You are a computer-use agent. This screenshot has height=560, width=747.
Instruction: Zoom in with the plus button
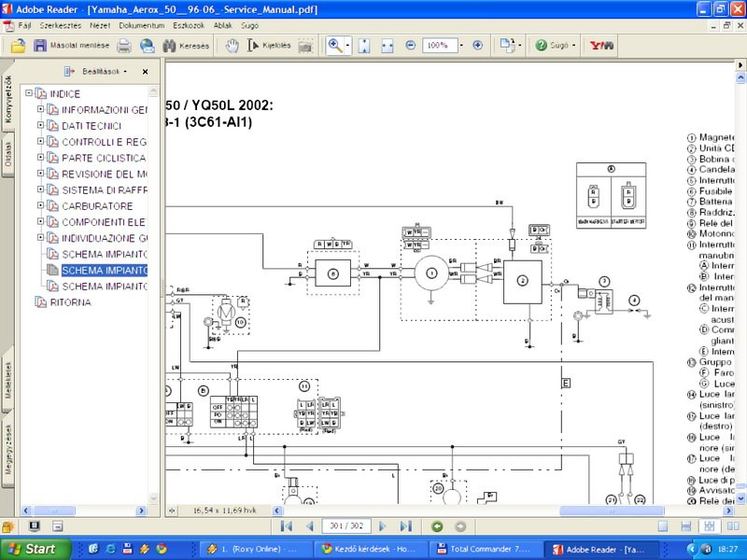[478, 45]
